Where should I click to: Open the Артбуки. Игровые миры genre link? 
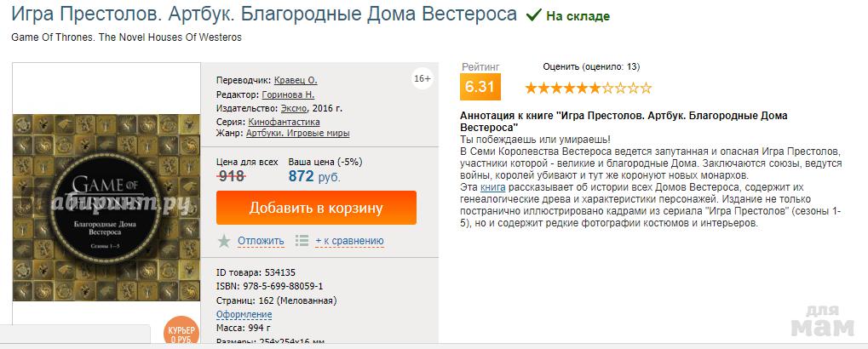coord(297,133)
